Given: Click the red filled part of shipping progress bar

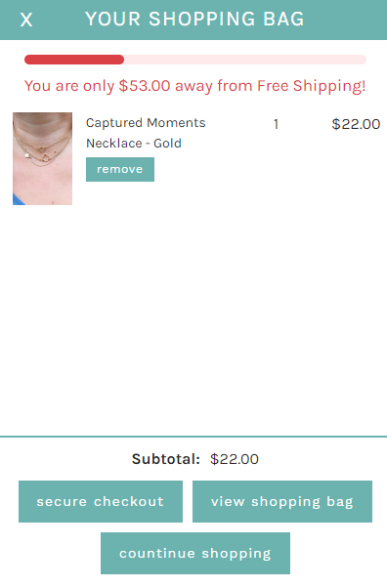Looking at the screenshot, I should [x=74, y=60].
